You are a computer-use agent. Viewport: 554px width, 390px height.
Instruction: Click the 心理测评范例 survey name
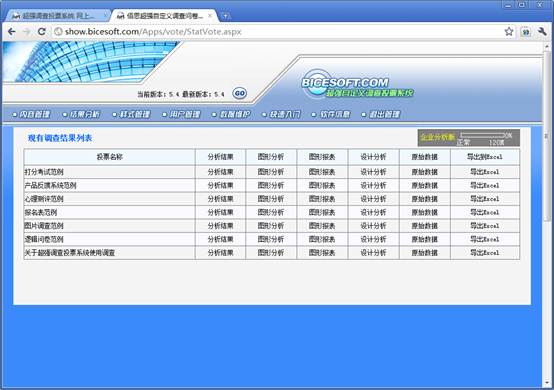pyautogui.click(x=44, y=199)
